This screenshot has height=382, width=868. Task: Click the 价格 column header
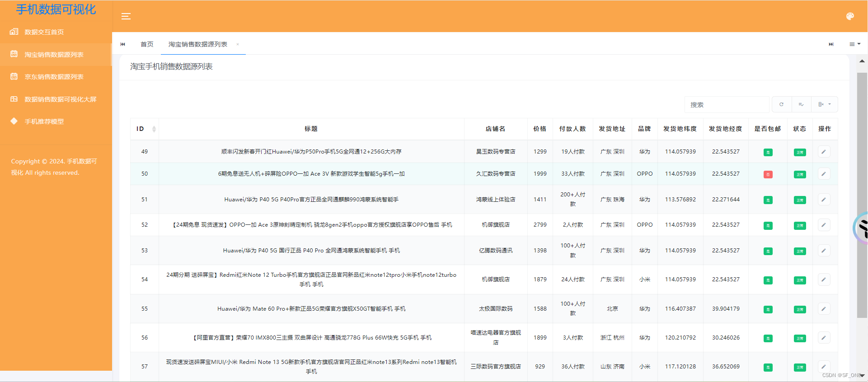click(540, 129)
